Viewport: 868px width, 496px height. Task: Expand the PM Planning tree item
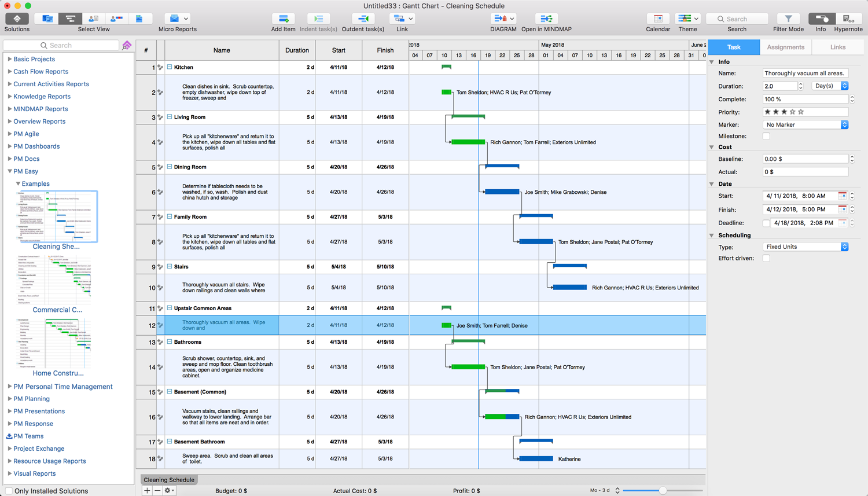tap(10, 399)
